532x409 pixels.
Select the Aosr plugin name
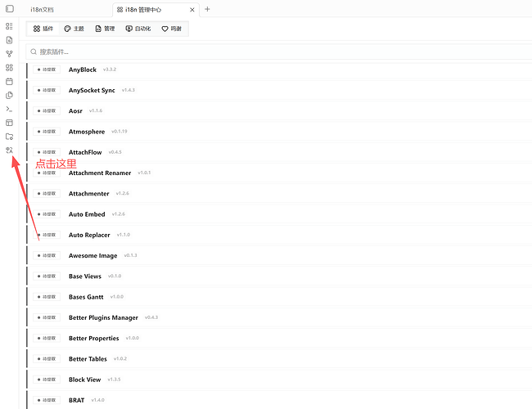click(75, 111)
